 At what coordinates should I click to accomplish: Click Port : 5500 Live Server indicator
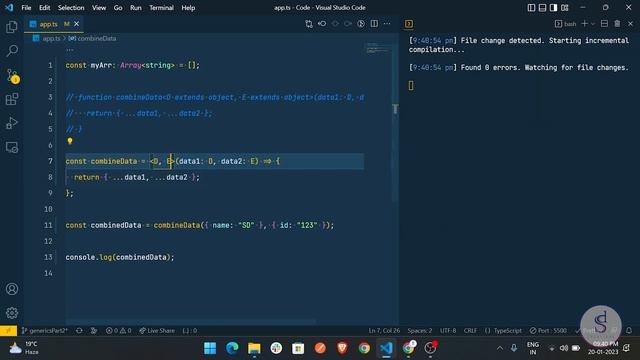pos(548,331)
